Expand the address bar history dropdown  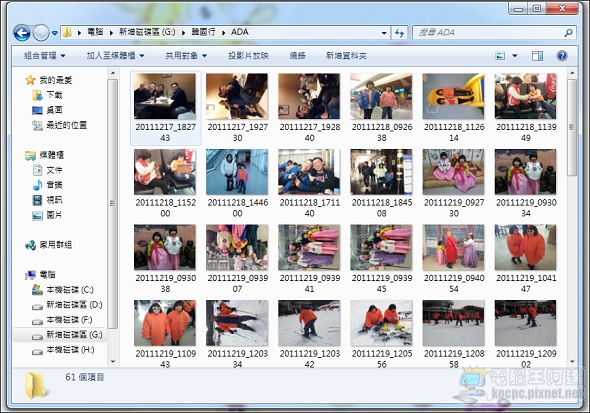(384, 33)
